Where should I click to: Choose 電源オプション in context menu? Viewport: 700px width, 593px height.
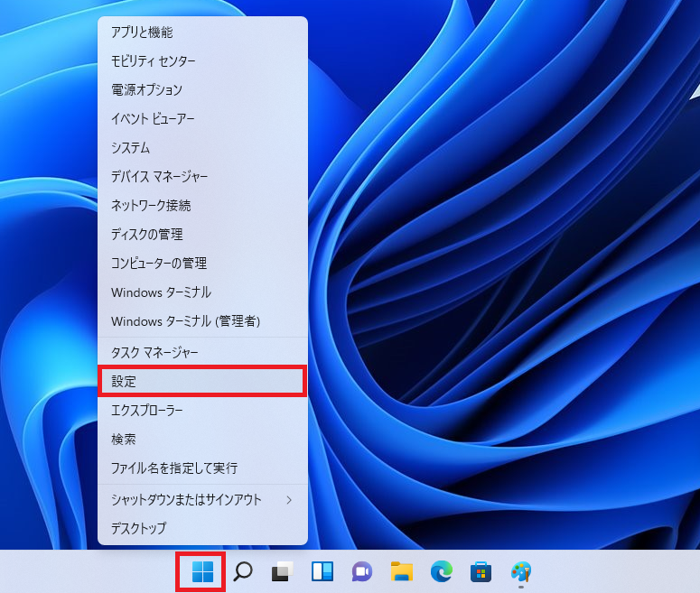pyautogui.click(x=202, y=89)
